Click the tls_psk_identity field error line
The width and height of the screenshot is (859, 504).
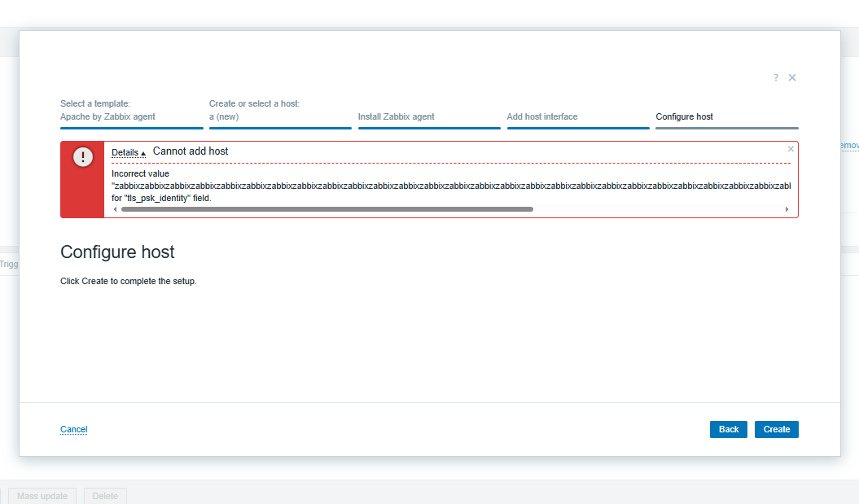(161, 199)
